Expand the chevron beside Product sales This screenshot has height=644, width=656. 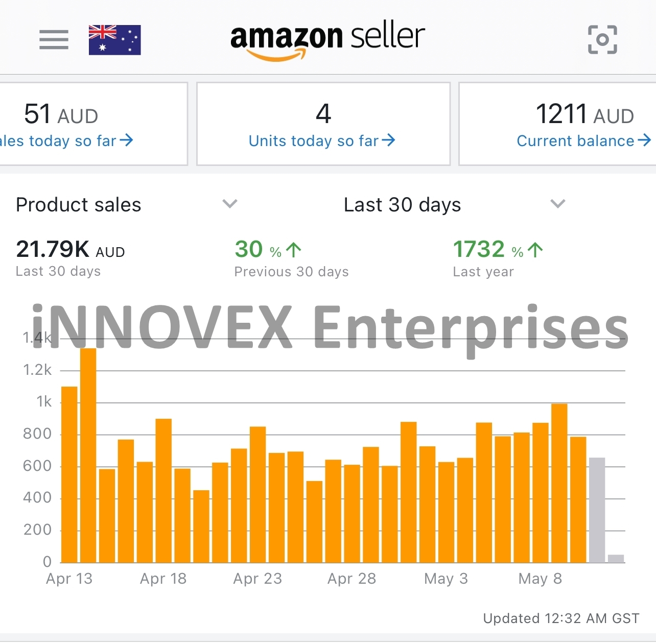point(230,204)
